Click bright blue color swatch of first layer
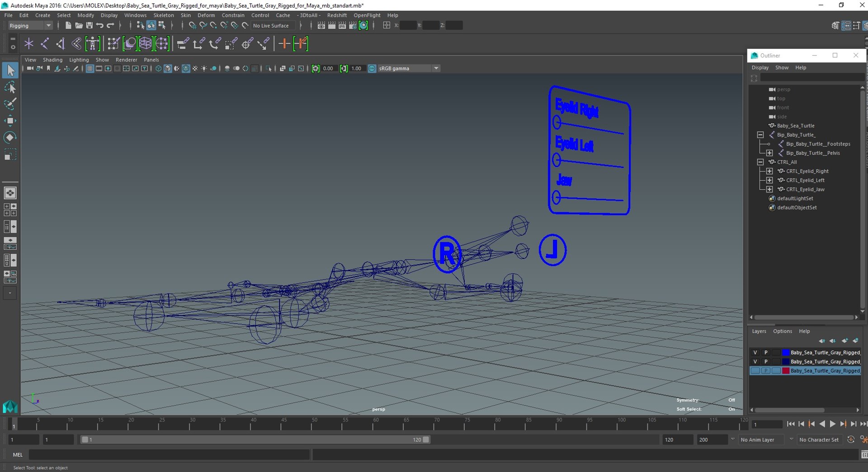 pos(786,353)
